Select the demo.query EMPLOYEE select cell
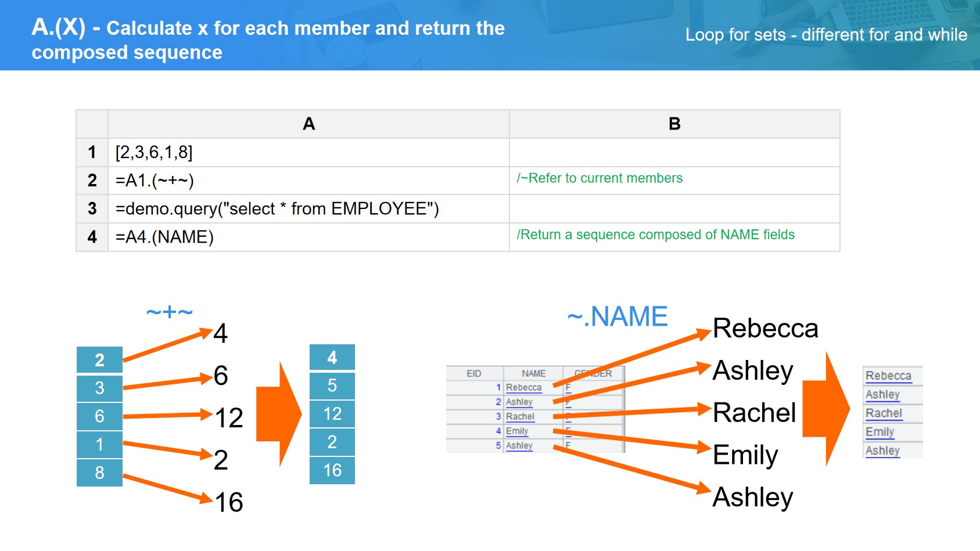Image resolution: width=980 pixels, height=551 pixels. coord(308,208)
